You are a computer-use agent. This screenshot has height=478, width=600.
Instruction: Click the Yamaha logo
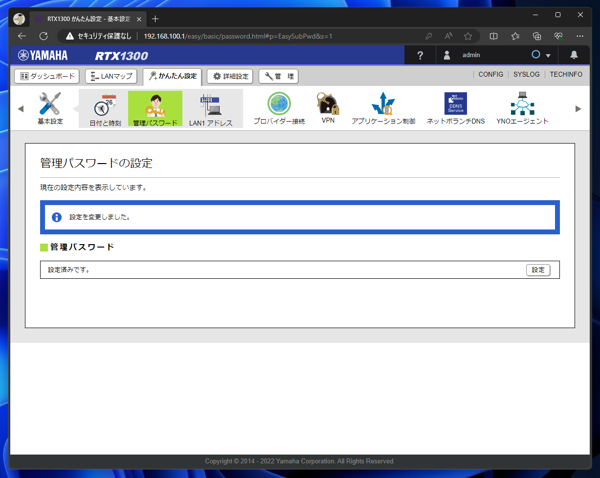[x=43, y=55]
